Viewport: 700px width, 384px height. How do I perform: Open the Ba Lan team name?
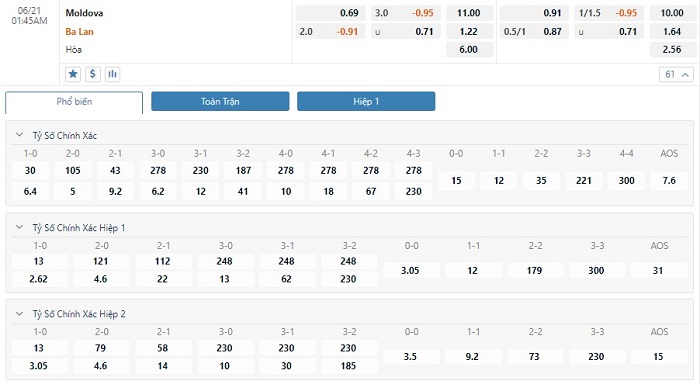tap(79, 32)
